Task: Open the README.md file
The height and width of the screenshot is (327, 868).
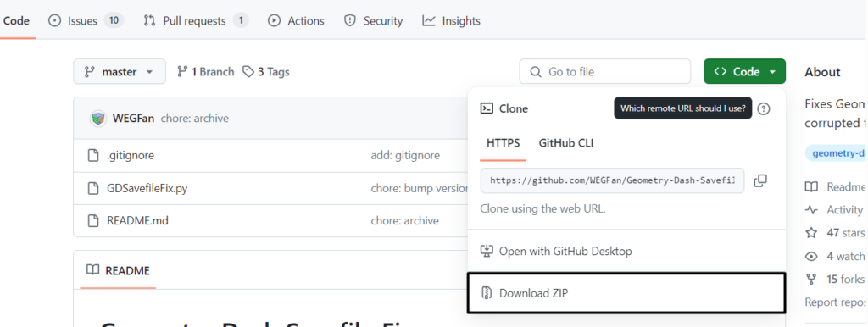Action: click(137, 221)
